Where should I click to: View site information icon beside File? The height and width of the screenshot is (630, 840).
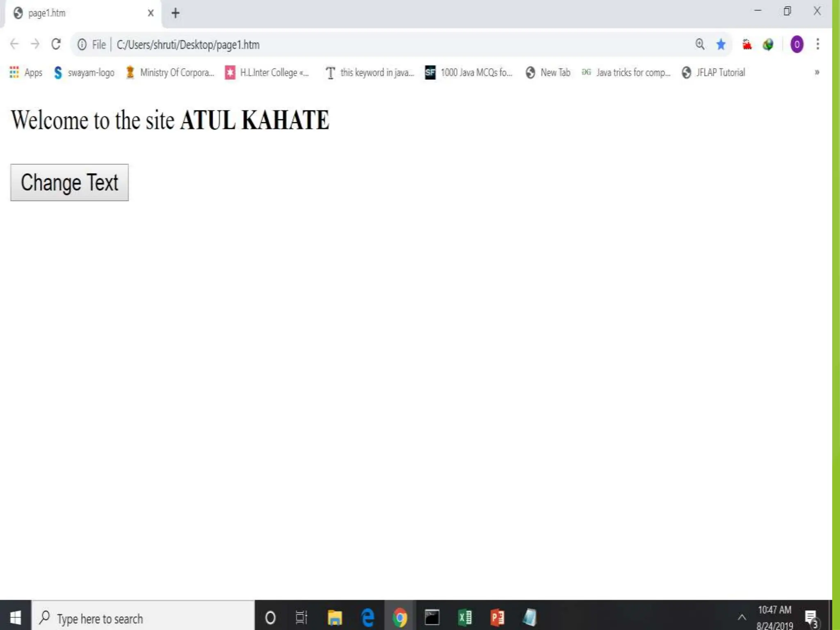[82, 44]
